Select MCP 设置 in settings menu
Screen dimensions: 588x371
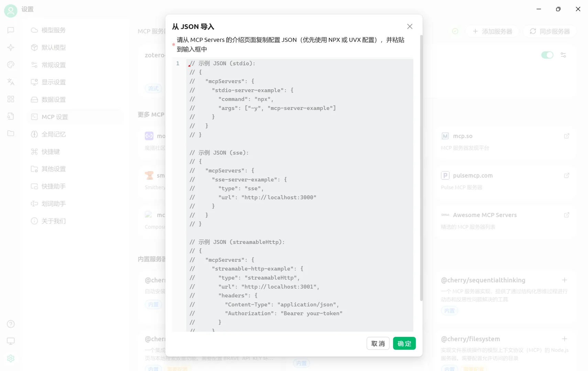(x=75, y=117)
